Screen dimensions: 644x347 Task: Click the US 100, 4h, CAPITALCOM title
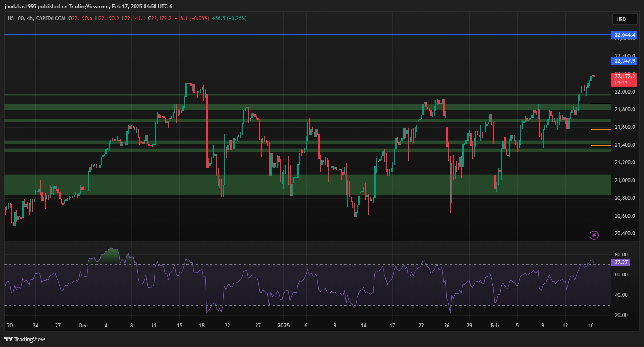(x=37, y=18)
